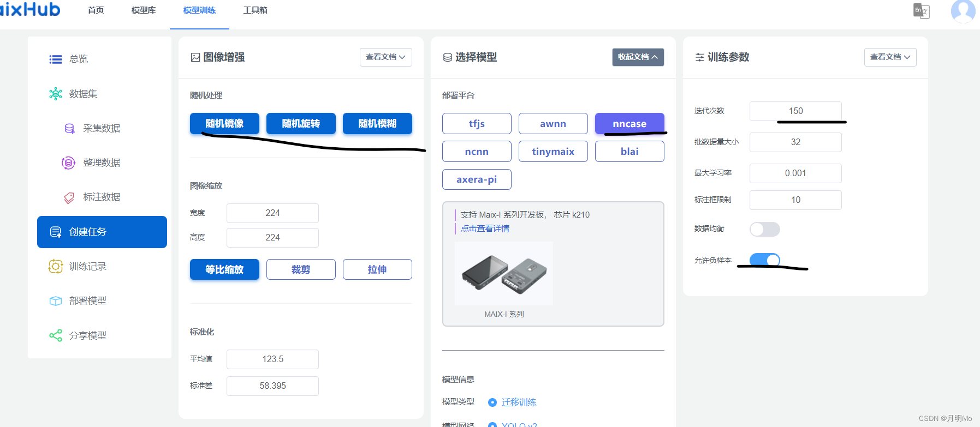Select the tfjs deployment platform

[x=477, y=124]
